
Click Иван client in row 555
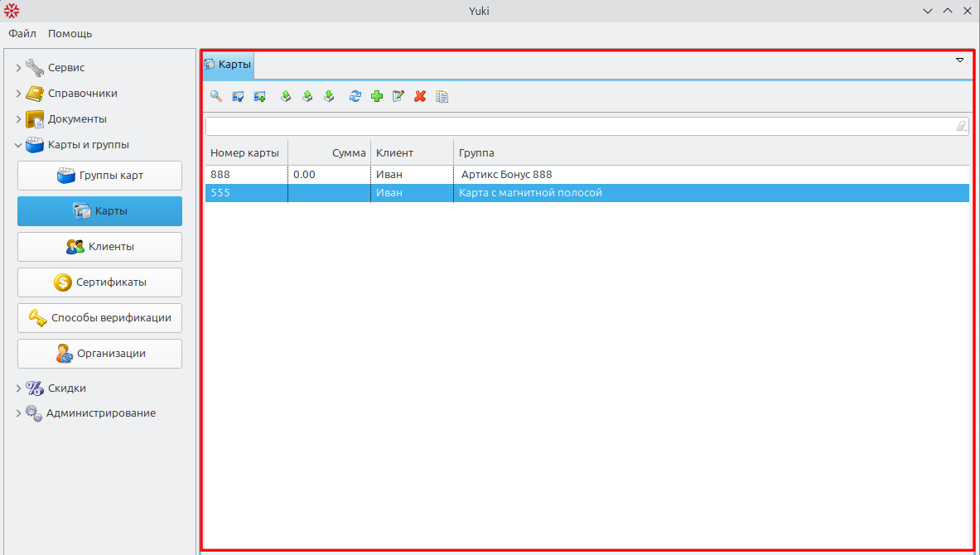click(x=412, y=192)
